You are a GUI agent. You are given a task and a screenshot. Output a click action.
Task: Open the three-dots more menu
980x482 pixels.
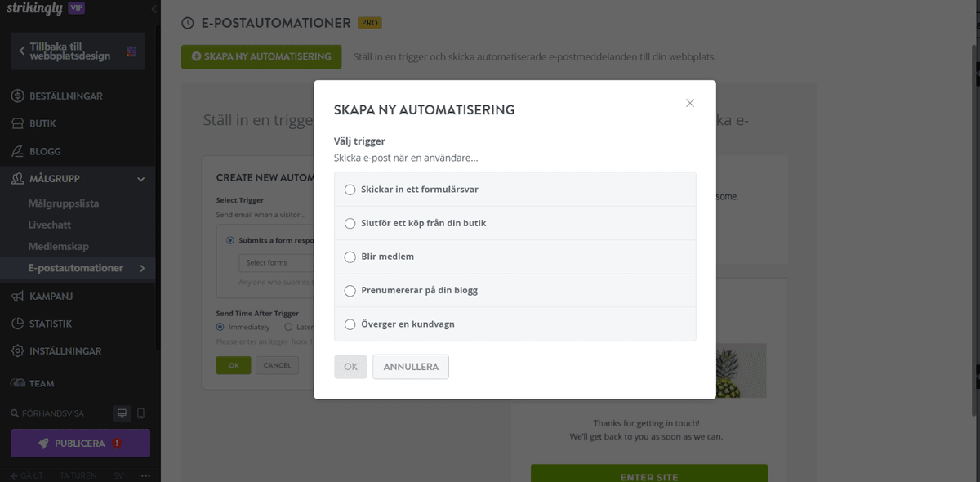pos(145,475)
